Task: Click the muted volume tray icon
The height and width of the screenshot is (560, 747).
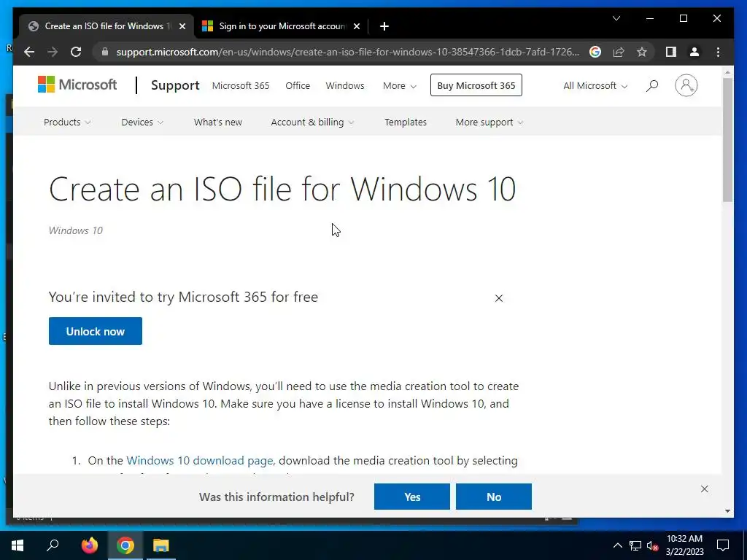Action: 652,545
